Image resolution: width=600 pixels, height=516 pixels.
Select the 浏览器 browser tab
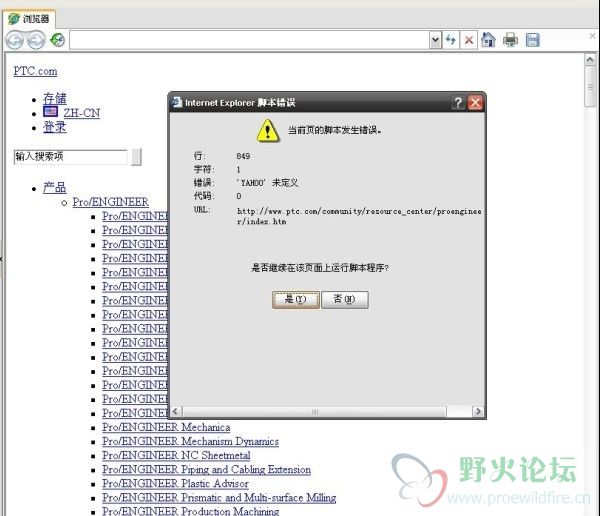click(29, 18)
